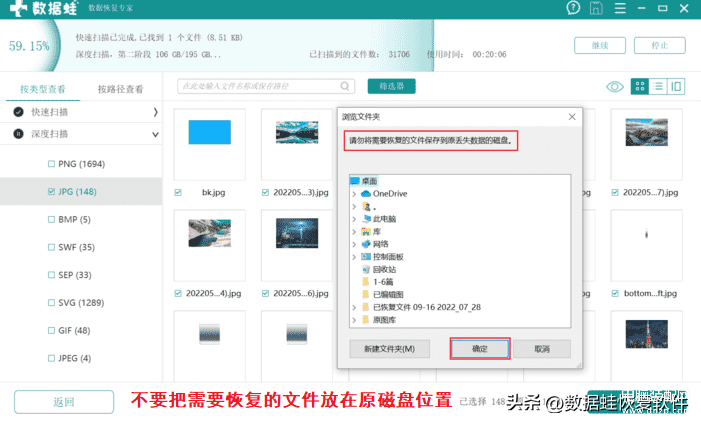Image resolution: width=701 pixels, height=424 pixels.
Task: Select the 1-6篇 folder
Action: [x=377, y=282]
